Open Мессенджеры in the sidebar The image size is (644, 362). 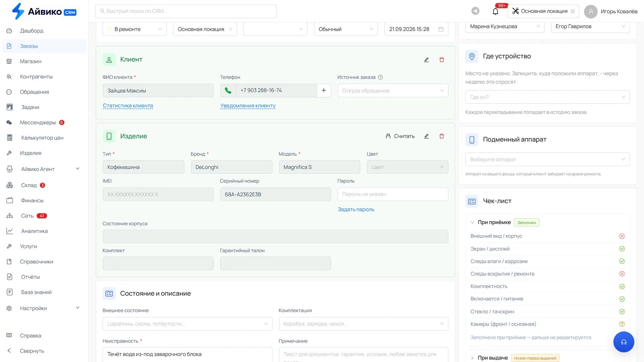[x=44, y=122]
